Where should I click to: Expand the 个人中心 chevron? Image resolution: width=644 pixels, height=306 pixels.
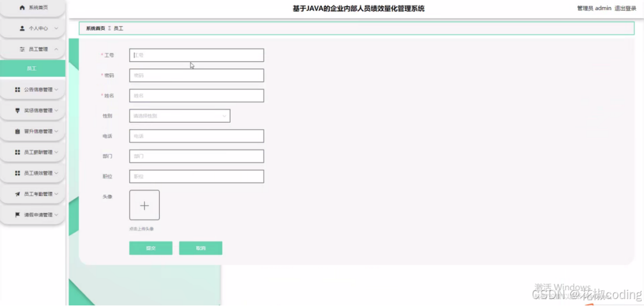(x=56, y=29)
